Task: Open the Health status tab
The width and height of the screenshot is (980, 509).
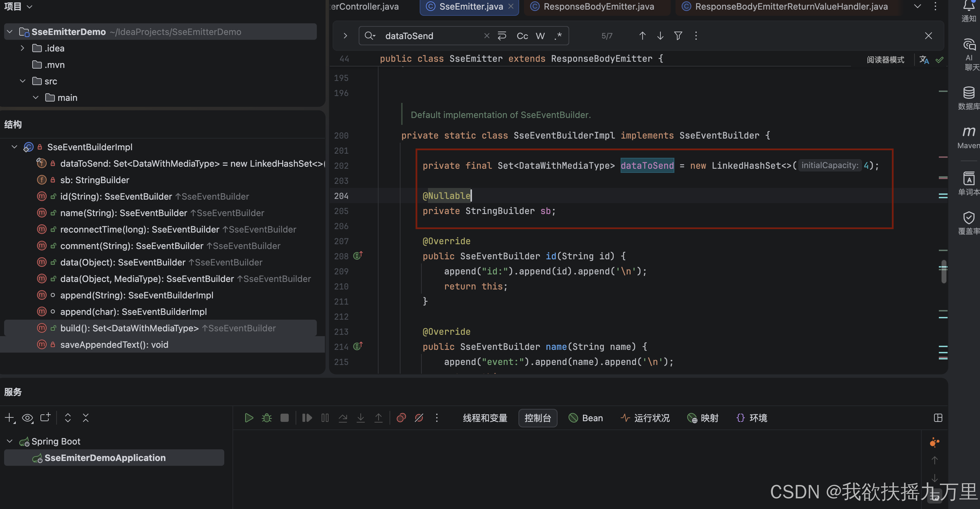Action: pos(645,418)
